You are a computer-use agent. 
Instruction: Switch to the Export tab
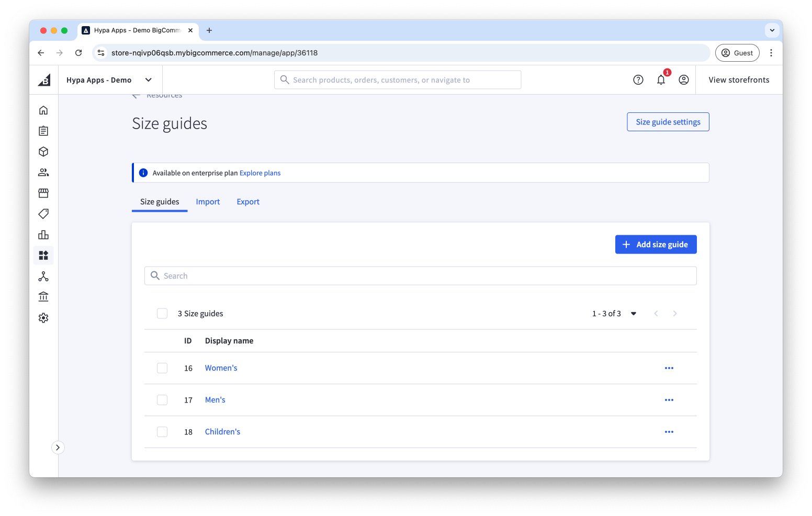point(248,202)
